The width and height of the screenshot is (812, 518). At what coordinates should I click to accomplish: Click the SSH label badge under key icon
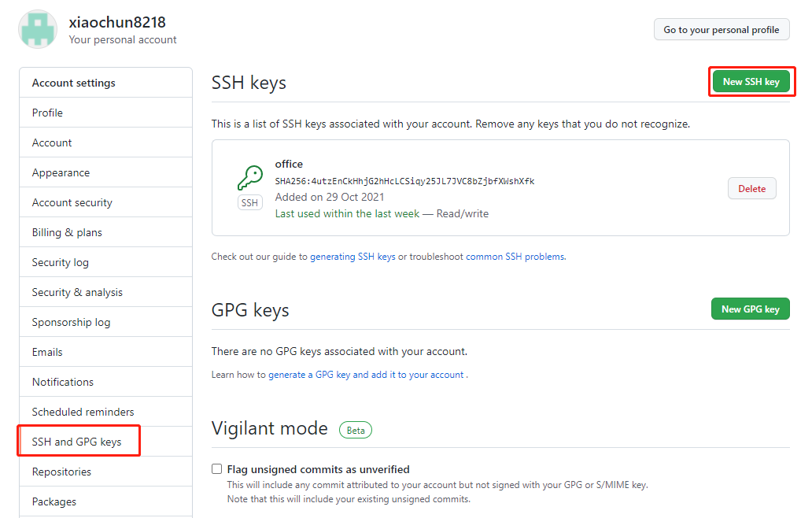click(249, 203)
